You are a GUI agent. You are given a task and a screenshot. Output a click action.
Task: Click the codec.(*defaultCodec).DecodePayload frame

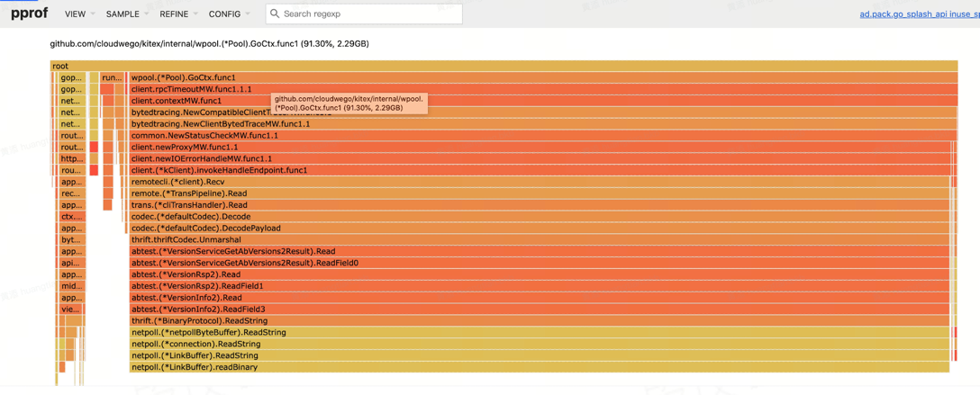540,229
